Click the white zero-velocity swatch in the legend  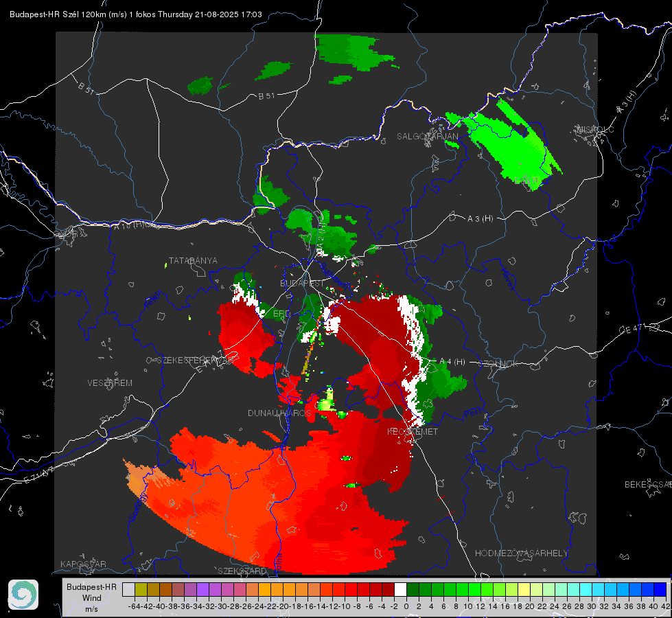coord(400,590)
